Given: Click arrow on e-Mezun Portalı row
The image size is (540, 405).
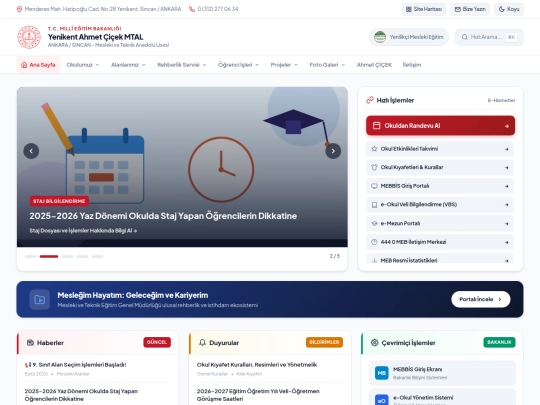Looking at the screenshot, I should tap(507, 224).
